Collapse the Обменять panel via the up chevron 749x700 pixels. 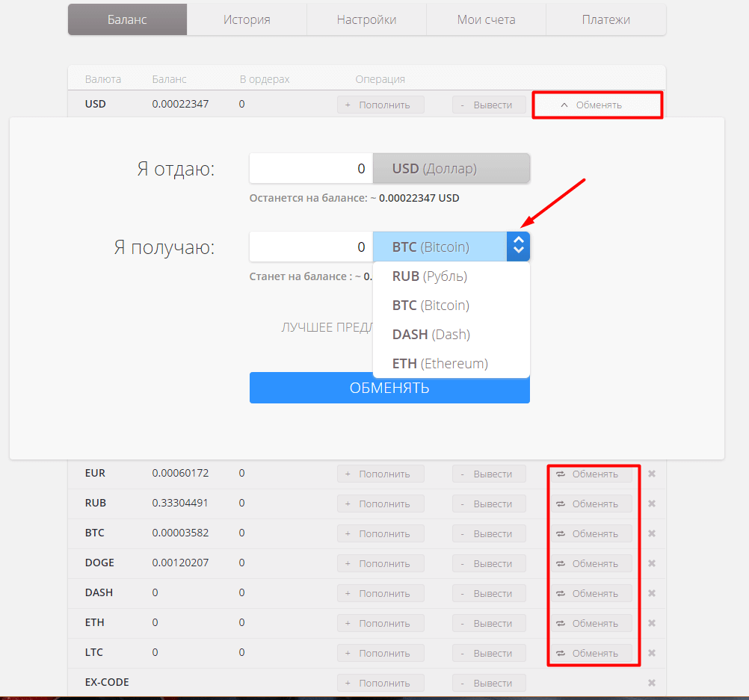coord(565,105)
